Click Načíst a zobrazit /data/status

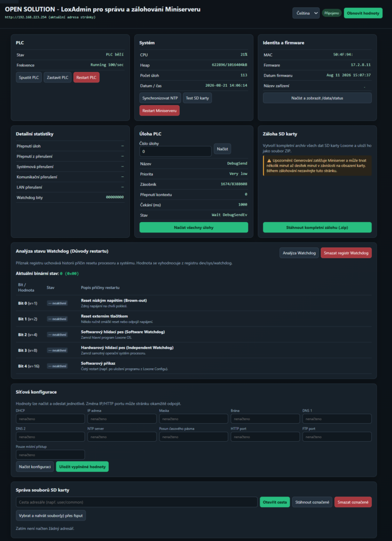(x=317, y=98)
